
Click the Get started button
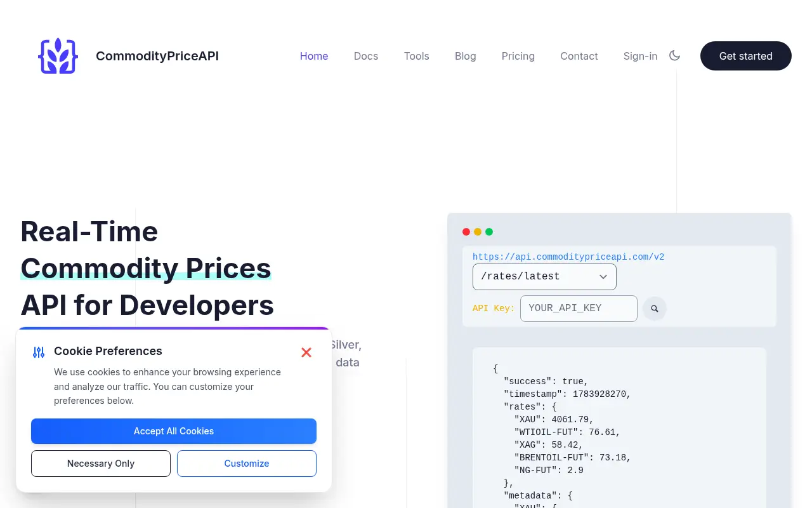click(x=746, y=56)
